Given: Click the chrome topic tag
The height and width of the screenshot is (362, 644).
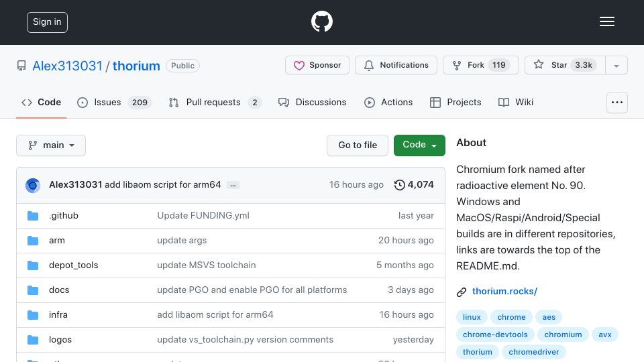Looking at the screenshot, I should click(x=511, y=317).
